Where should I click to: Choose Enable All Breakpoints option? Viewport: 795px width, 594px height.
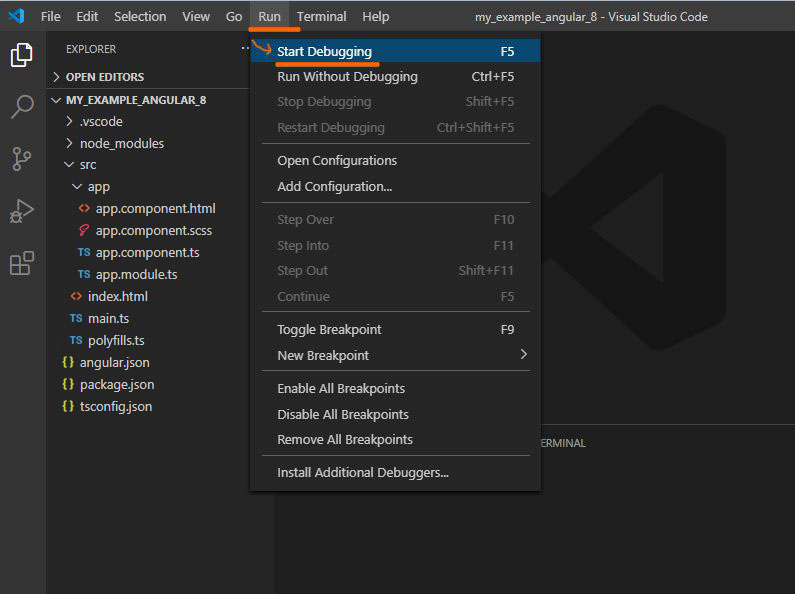point(340,389)
